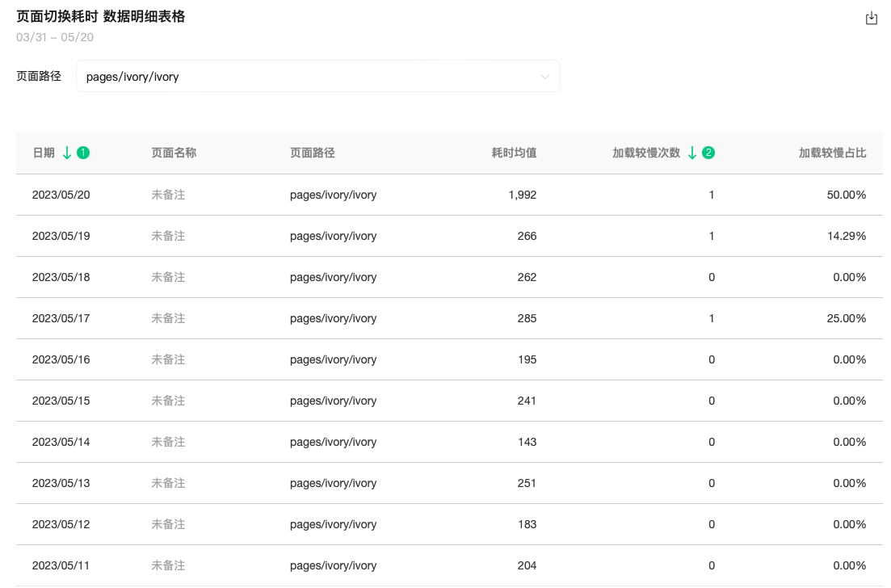Click pages/ivory/ivory in the 2023/05/19 row
Viewport: 891px width, 588px height.
click(333, 237)
